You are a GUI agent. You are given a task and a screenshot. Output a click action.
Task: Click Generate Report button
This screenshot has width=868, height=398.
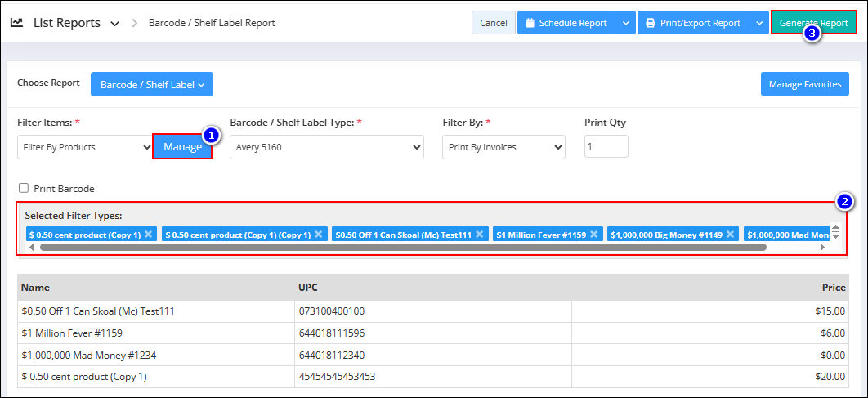[814, 23]
